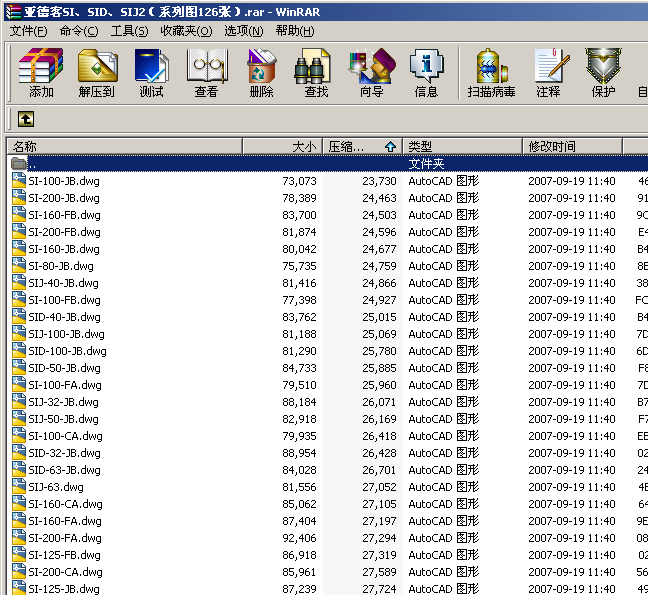
Task: Select file name SID-50-JB.dwg
Action: 64,368
